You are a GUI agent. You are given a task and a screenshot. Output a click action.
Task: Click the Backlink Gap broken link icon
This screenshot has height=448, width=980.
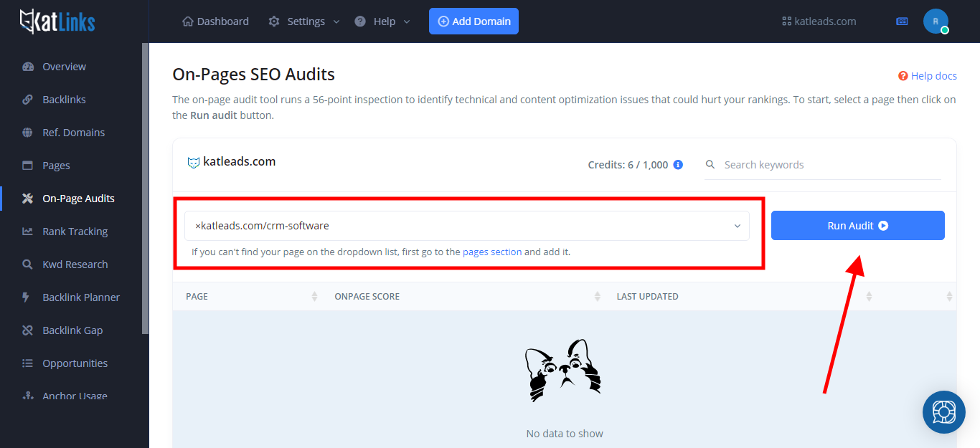[x=28, y=330]
